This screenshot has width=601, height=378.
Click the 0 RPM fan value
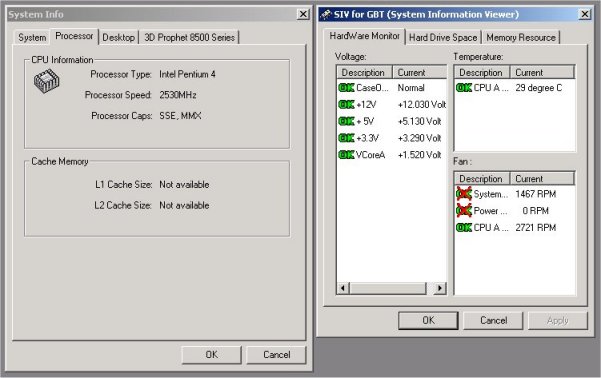tap(535, 211)
